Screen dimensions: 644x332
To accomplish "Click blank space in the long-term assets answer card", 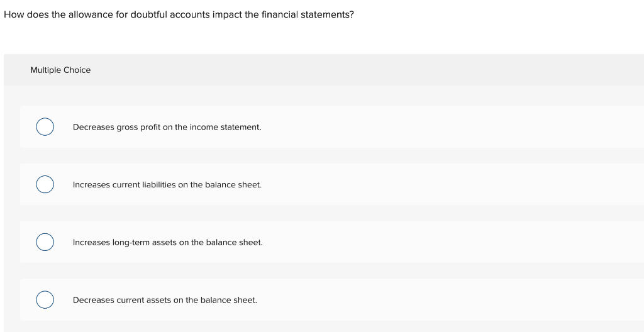I will pos(452,241).
